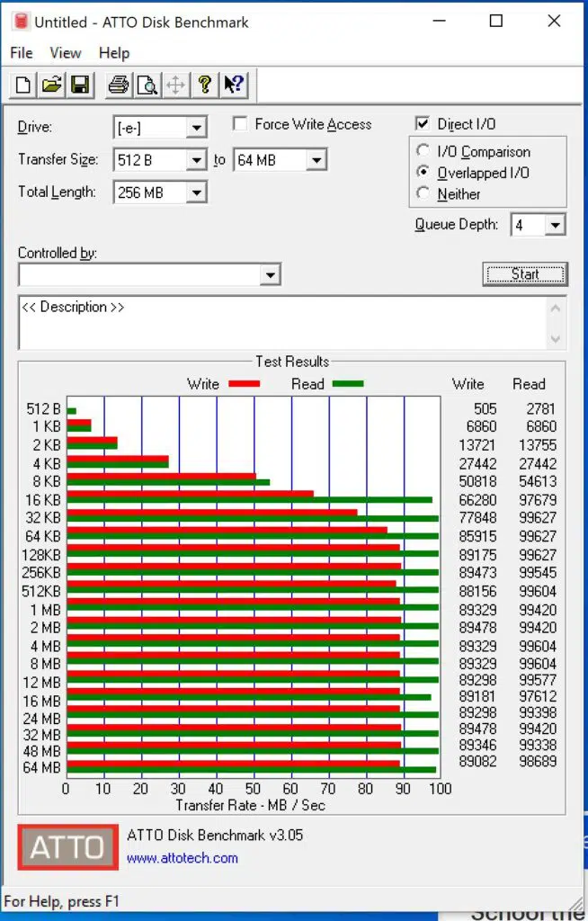Viewport: 588px width, 921px height.
Task: Click the ATTO Disk Benchmark v3.05 text
Action: click(x=215, y=835)
